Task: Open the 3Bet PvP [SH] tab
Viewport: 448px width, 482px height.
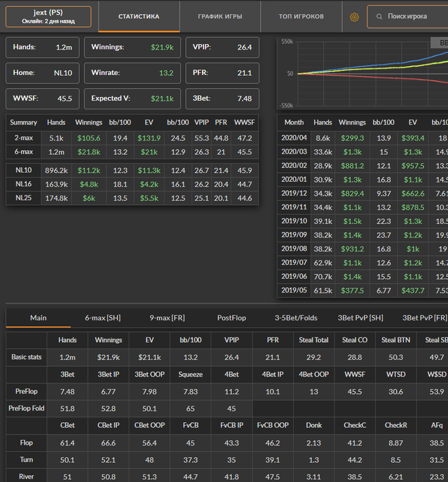Action: pos(361,318)
